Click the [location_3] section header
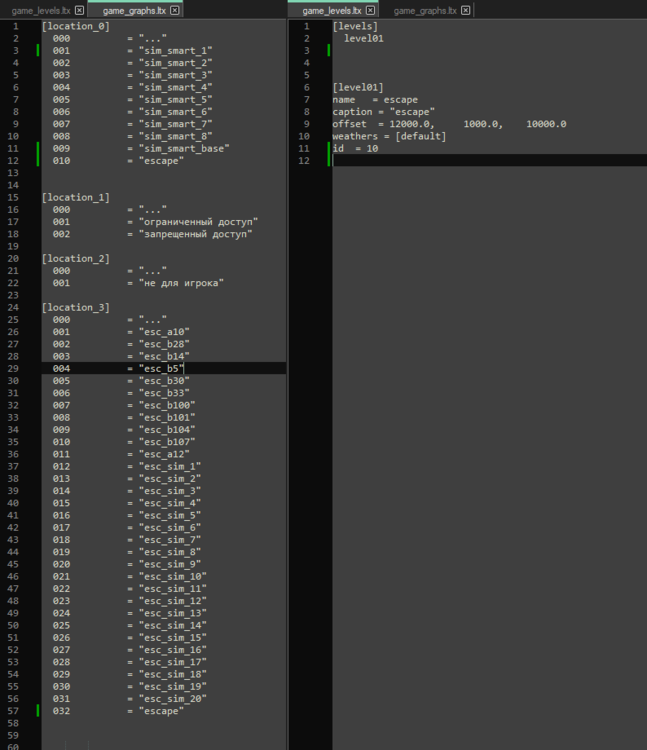The height and width of the screenshot is (750, 647). click(x=75, y=308)
